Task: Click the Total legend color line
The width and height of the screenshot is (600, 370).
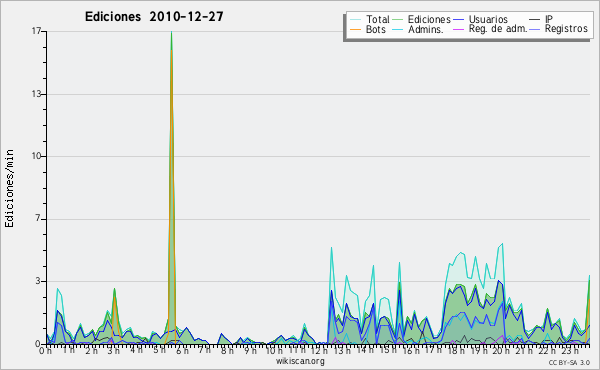Action: pos(355,20)
